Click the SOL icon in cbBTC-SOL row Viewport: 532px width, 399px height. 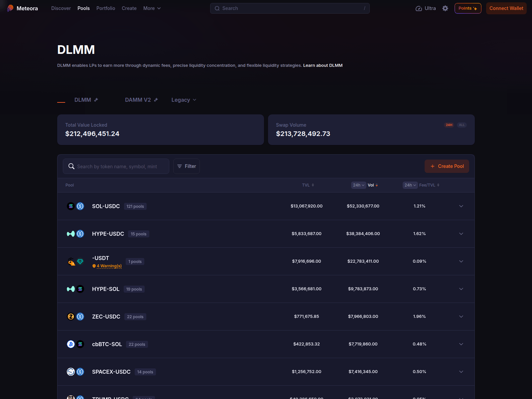tap(80, 344)
